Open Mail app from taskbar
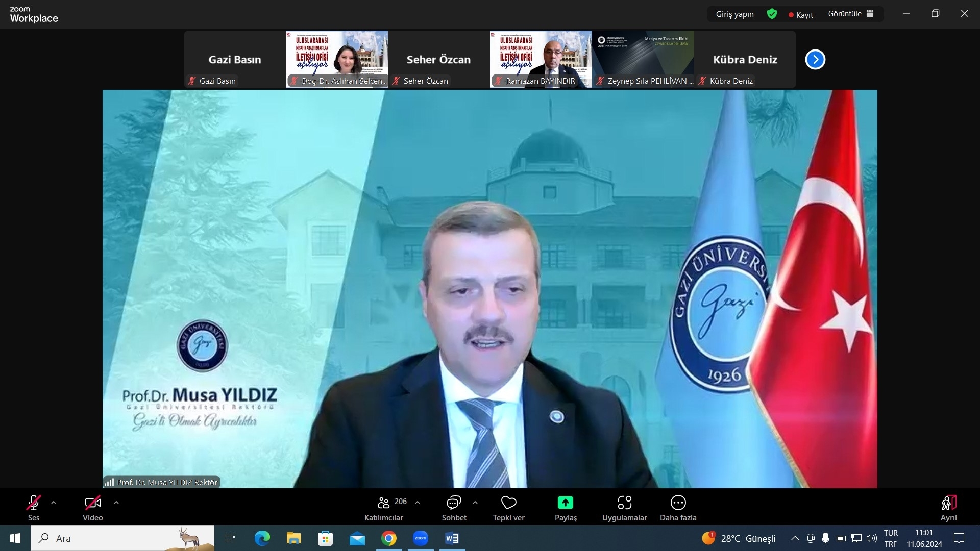The image size is (980, 551). click(357, 538)
